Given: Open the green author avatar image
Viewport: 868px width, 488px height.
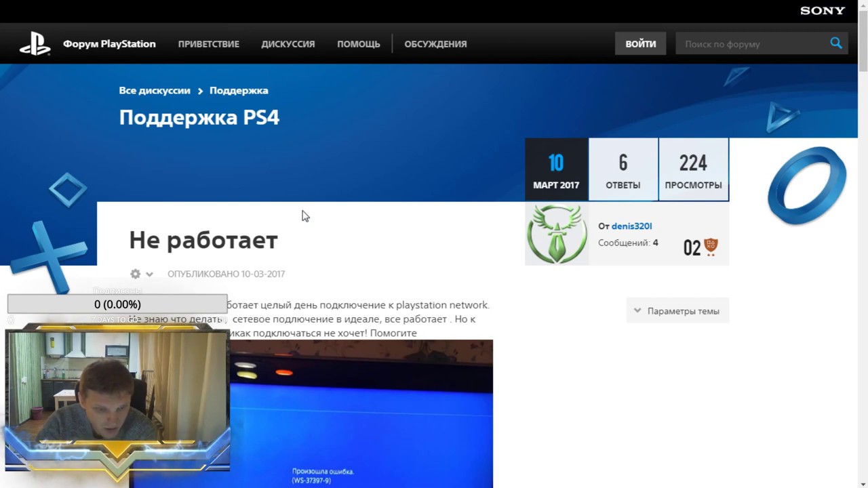Looking at the screenshot, I should pos(557,234).
